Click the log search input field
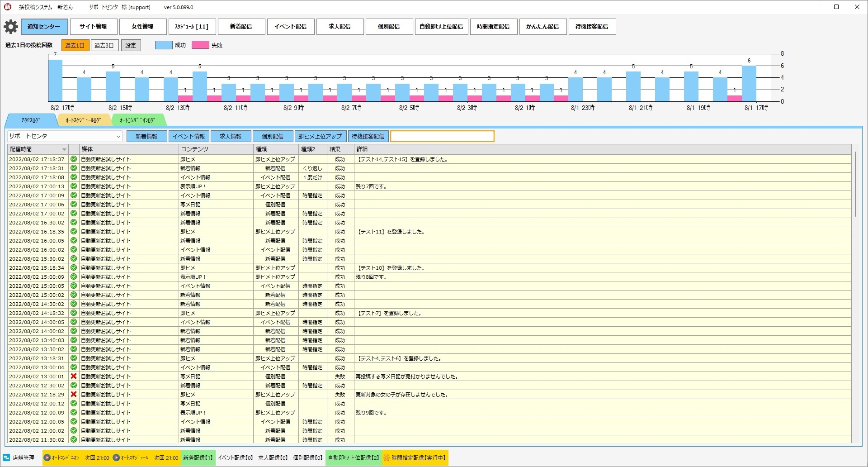Screen dimensions: 868x467 point(442,136)
